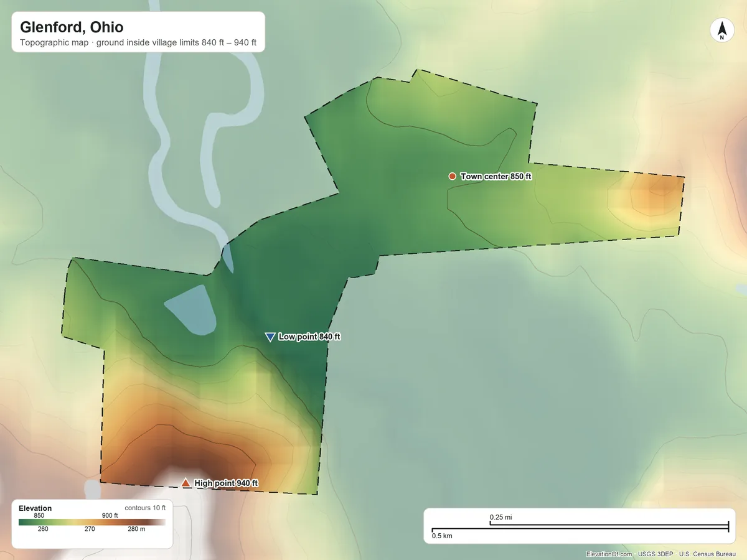The image size is (747, 560).
Task: Click the 'contours 10 ft' legend note
Action: point(145,508)
